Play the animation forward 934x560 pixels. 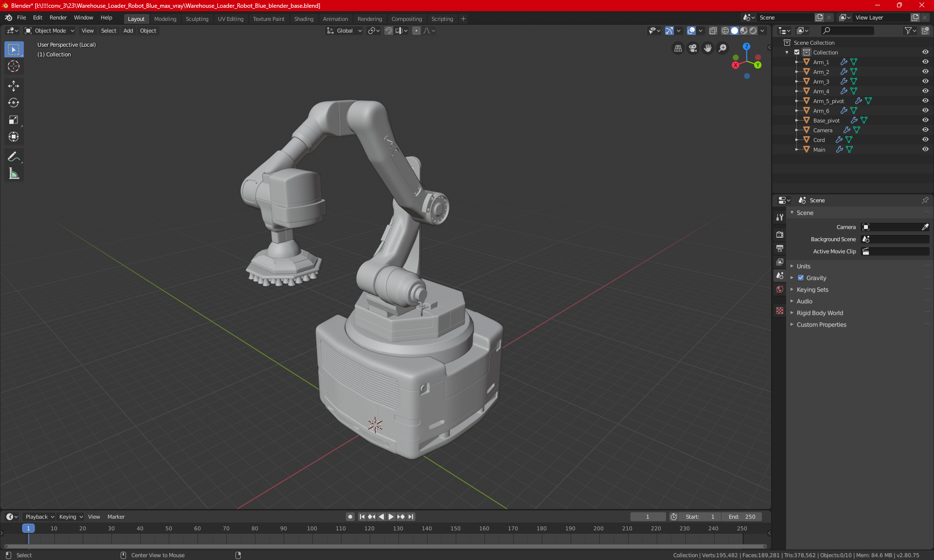tap(391, 517)
